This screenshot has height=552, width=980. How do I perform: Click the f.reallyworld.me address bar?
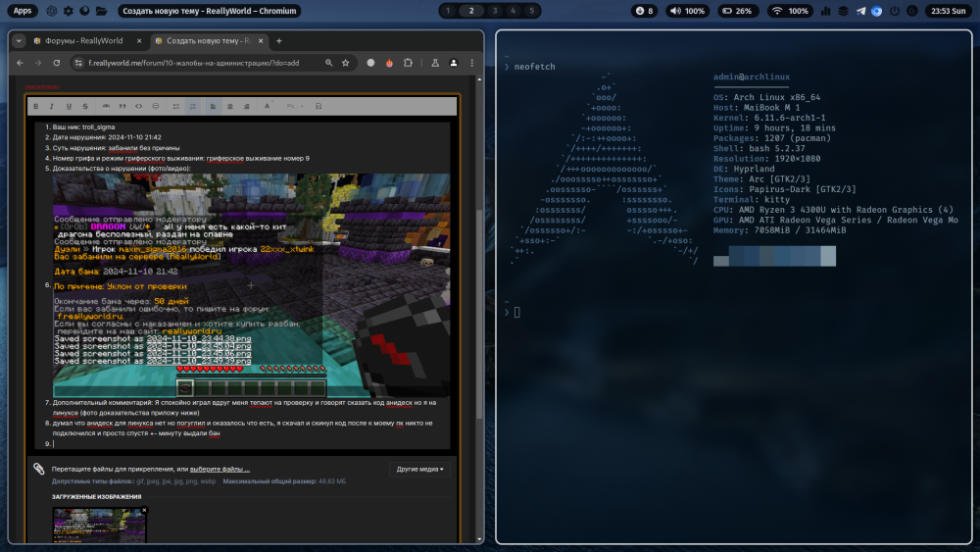coord(194,63)
